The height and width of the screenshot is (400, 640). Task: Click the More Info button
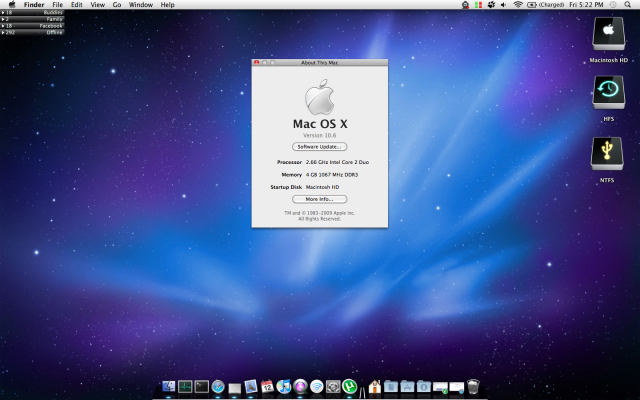pyautogui.click(x=320, y=199)
